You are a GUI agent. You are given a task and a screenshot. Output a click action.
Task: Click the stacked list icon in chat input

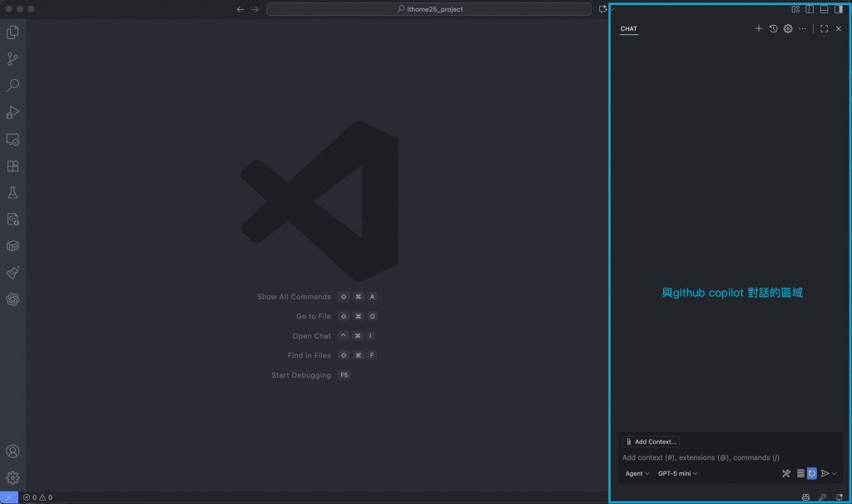coord(800,473)
